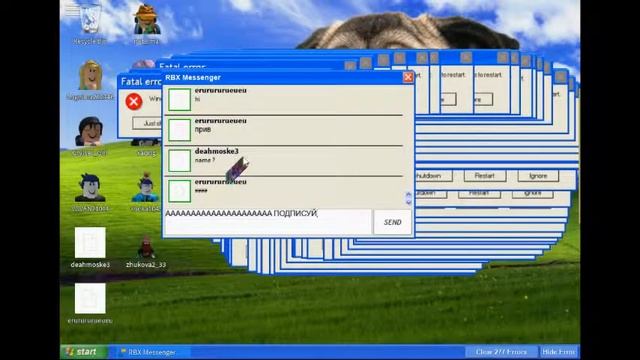Click the SEND button in RBX Messenger
This screenshot has height=360, width=640.
(392, 222)
